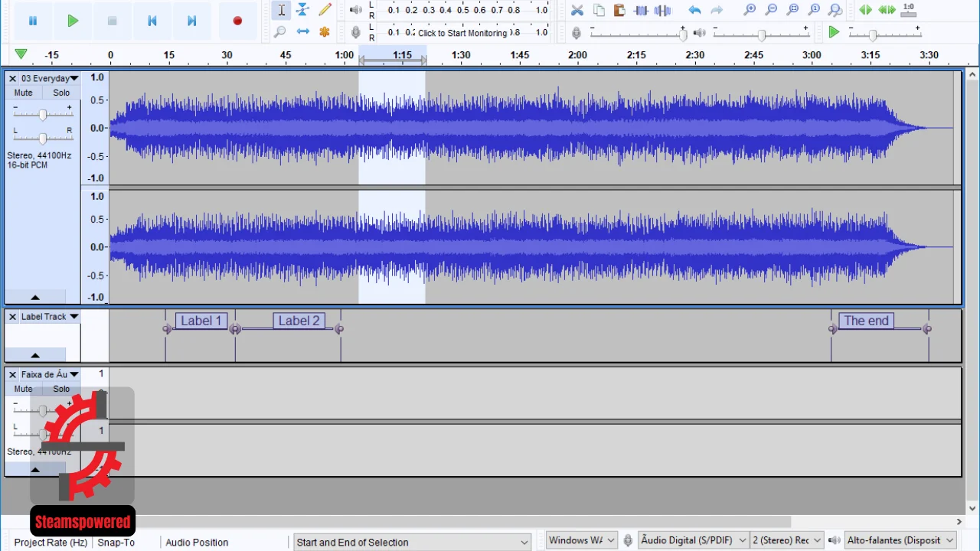
Task: Pause playback with the Pause button
Action: pyautogui.click(x=33, y=21)
